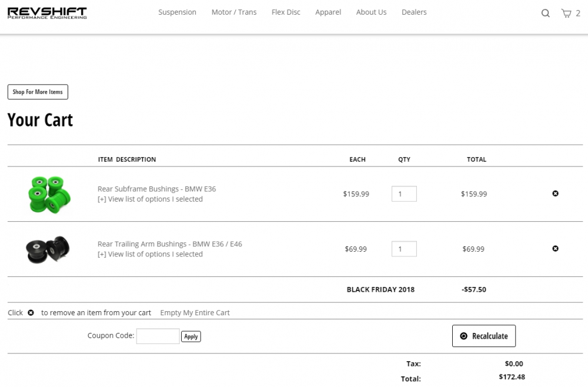This screenshot has width=588, height=387.
Task: Open the Apparel menu
Action: tap(328, 12)
